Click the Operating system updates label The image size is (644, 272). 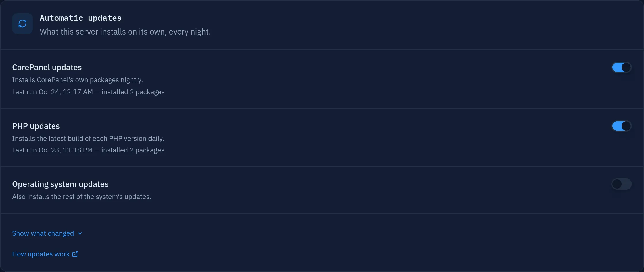tap(60, 184)
